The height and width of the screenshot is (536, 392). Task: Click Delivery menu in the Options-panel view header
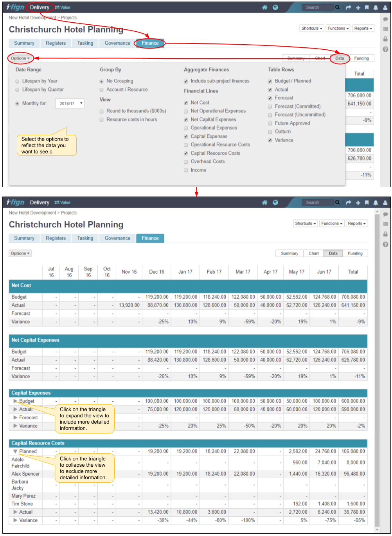point(40,7)
